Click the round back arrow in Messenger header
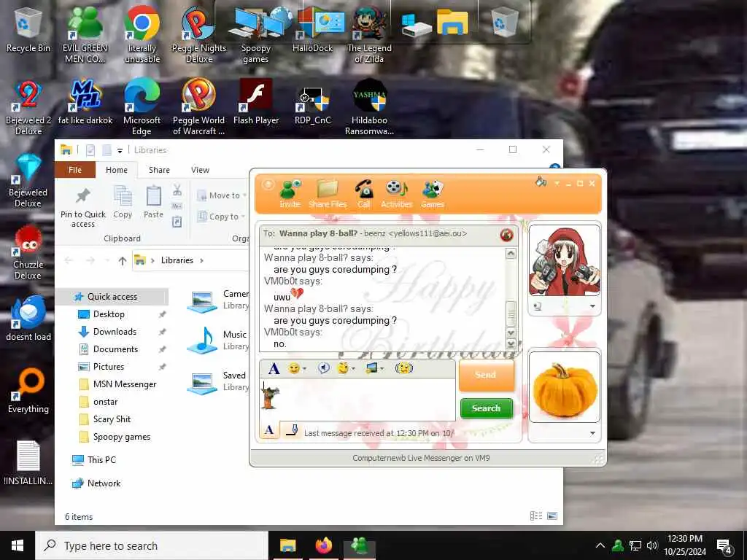 (x=268, y=184)
